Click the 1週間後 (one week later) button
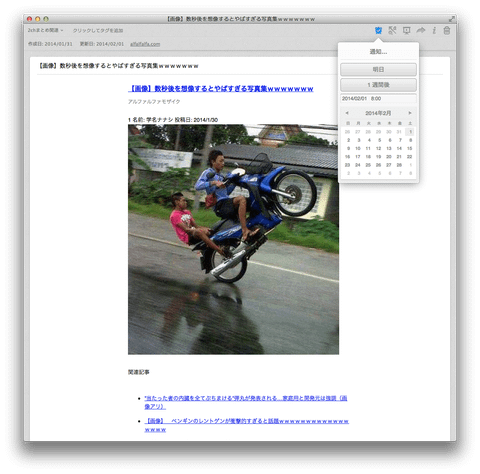480x474 pixels. point(378,85)
